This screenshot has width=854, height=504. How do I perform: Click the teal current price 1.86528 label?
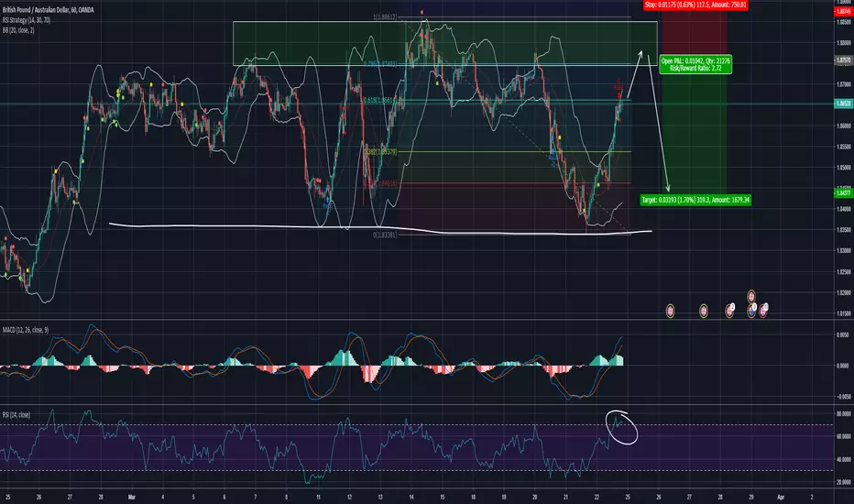click(843, 104)
